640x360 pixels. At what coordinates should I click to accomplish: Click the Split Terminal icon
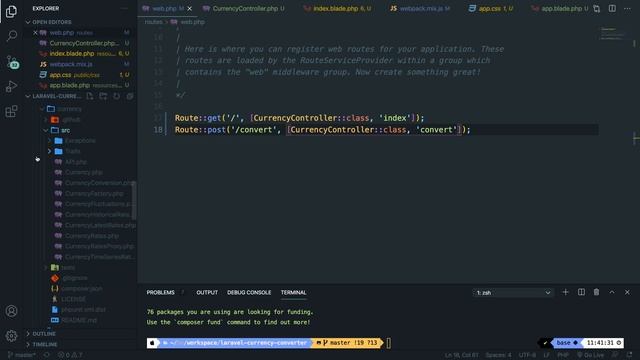(x=581, y=292)
